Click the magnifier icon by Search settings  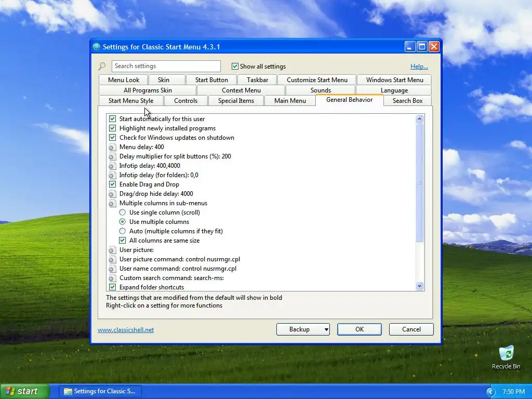(102, 66)
